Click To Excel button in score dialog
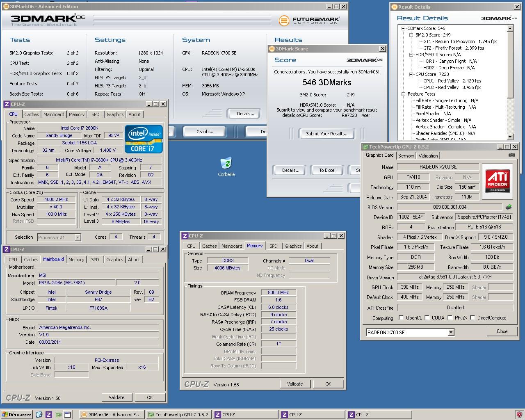This screenshot has height=420, width=525. (327, 170)
